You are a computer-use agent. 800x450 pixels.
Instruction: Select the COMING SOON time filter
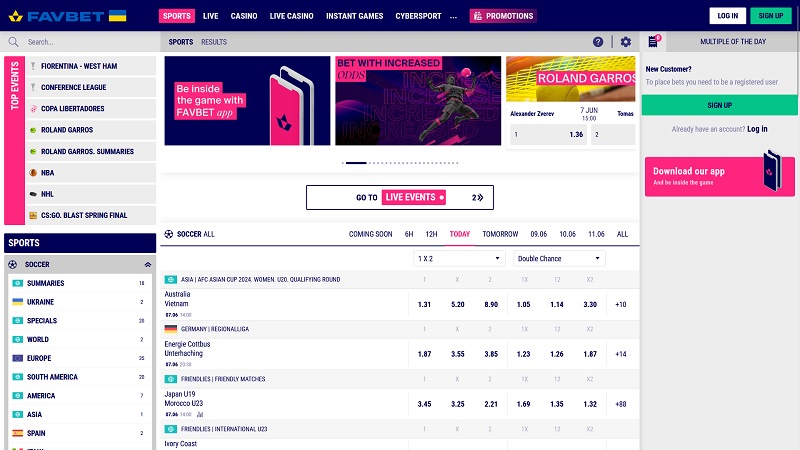click(x=370, y=234)
